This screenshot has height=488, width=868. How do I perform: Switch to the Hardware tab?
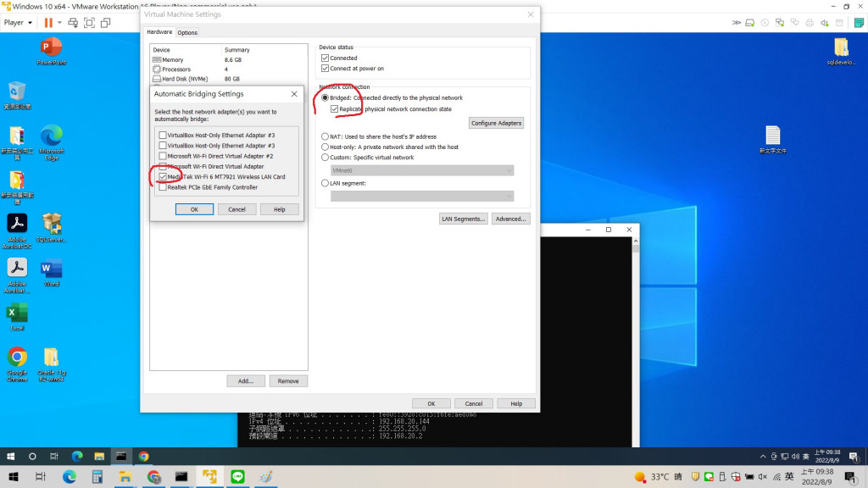pyautogui.click(x=159, y=32)
